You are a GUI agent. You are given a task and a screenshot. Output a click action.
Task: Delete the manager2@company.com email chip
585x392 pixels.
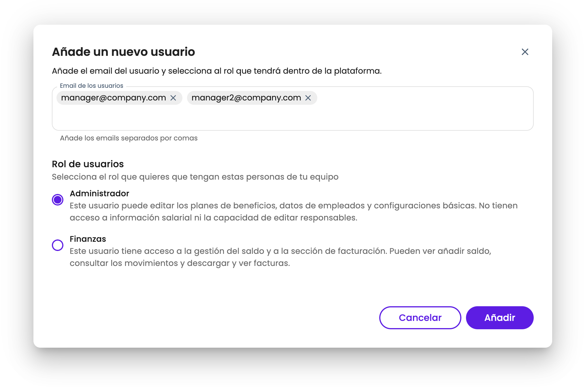click(308, 98)
